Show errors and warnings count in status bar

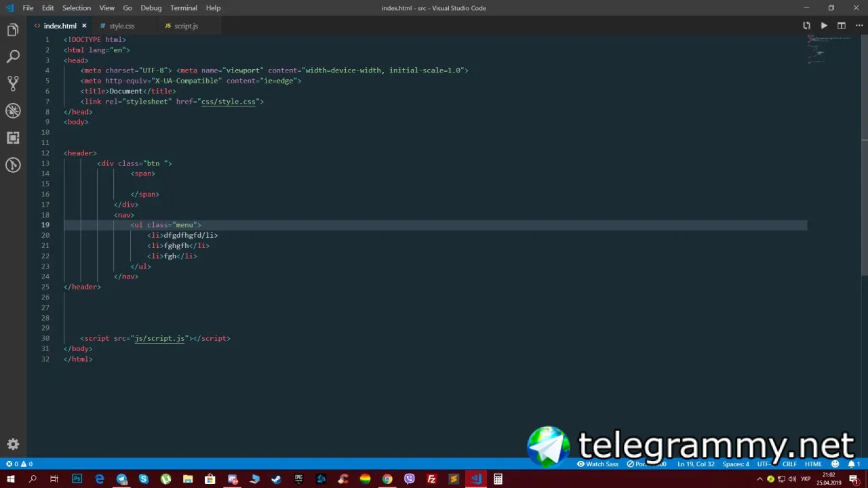pyautogui.click(x=19, y=464)
